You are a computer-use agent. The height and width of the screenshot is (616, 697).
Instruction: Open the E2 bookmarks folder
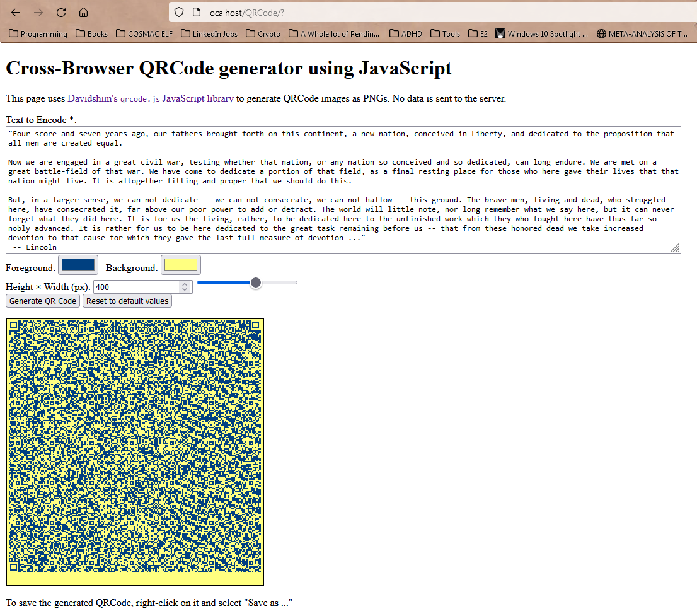pos(478,34)
